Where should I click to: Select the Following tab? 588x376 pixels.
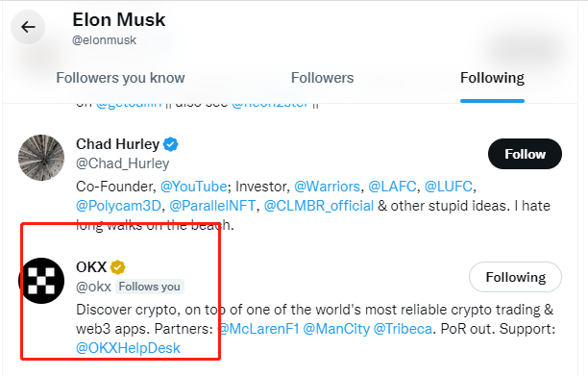click(x=492, y=78)
